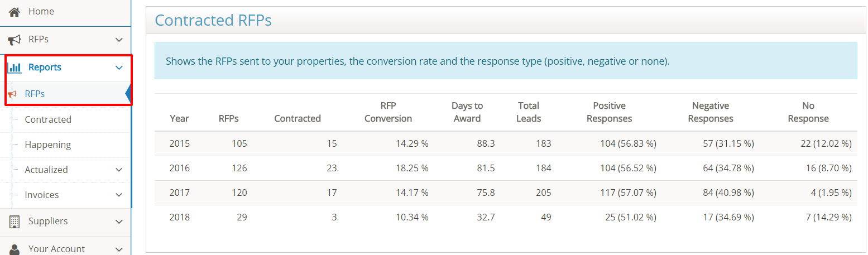Open the 105 RFPs link for 2015
868x255 pixels.
coord(239,143)
